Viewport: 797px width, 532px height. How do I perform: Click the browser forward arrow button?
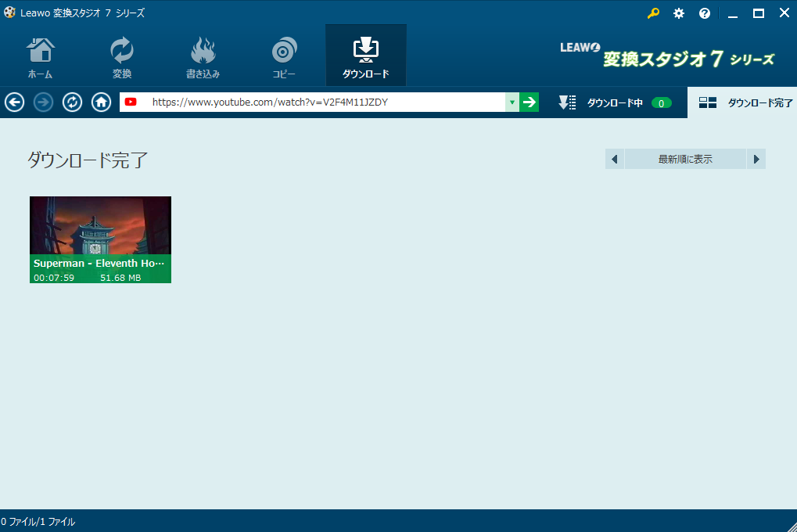pyautogui.click(x=44, y=102)
